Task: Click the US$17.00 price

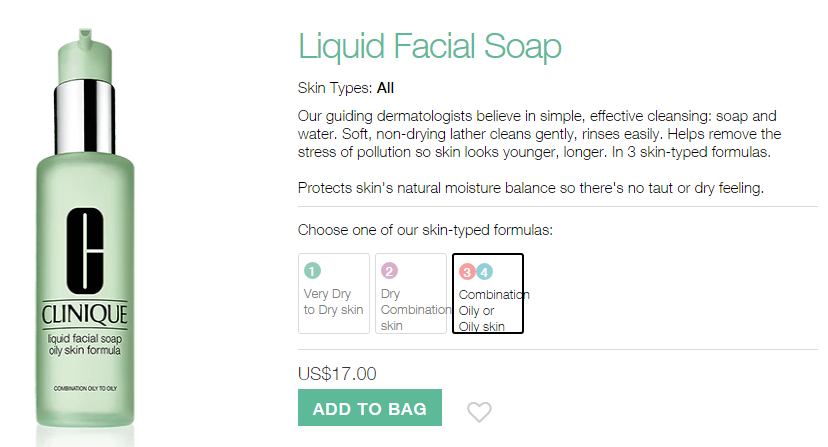Action: tap(337, 374)
